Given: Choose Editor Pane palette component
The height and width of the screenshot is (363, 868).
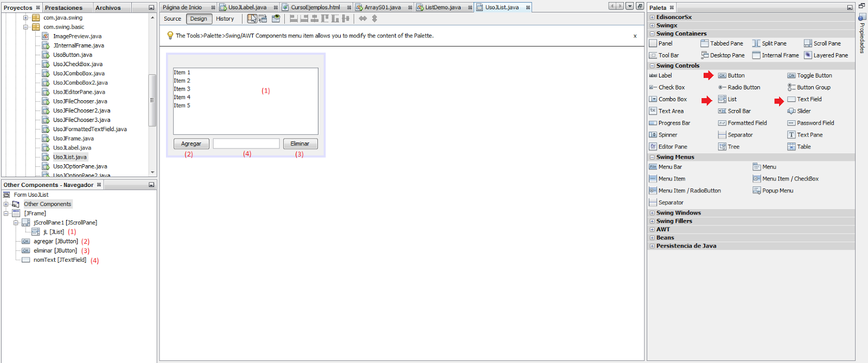Looking at the screenshot, I should coord(668,147).
